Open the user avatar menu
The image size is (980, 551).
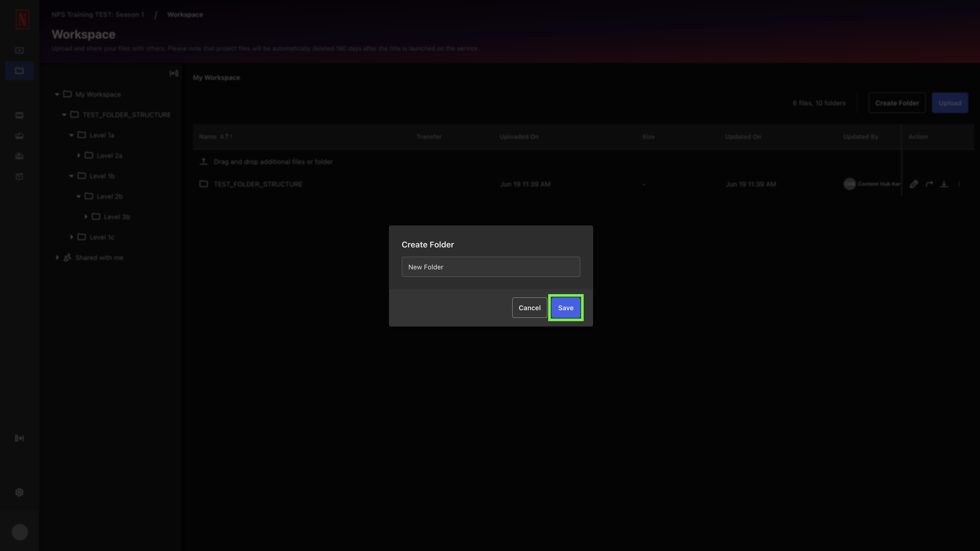tap(20, 532)
